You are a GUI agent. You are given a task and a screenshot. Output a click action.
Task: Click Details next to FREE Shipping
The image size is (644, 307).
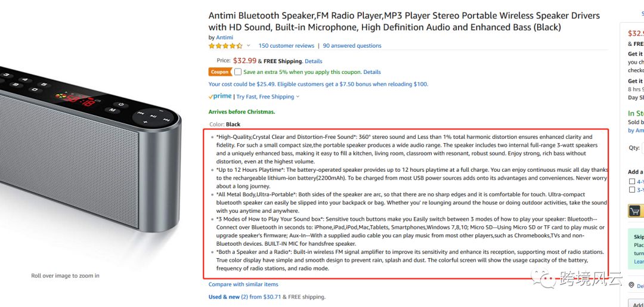tap(313, 61)
